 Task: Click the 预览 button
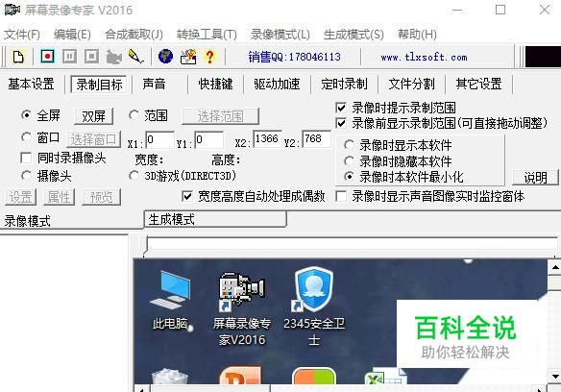(x=101, y=197)
